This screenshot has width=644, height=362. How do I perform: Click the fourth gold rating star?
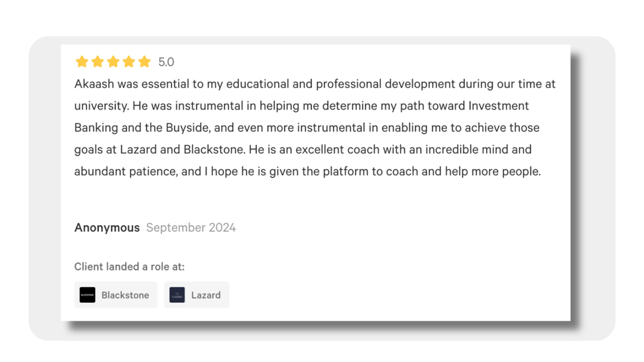129,62
